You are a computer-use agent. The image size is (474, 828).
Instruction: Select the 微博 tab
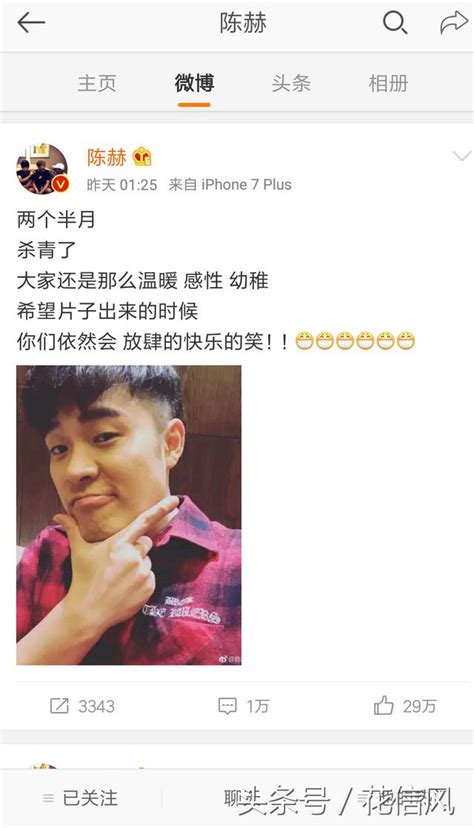tap(194, 83)
